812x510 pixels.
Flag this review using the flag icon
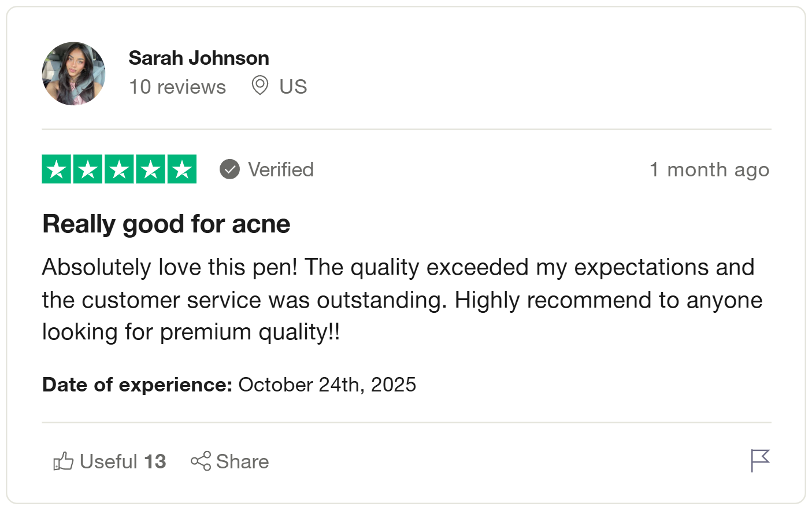(x=760, y=461)
